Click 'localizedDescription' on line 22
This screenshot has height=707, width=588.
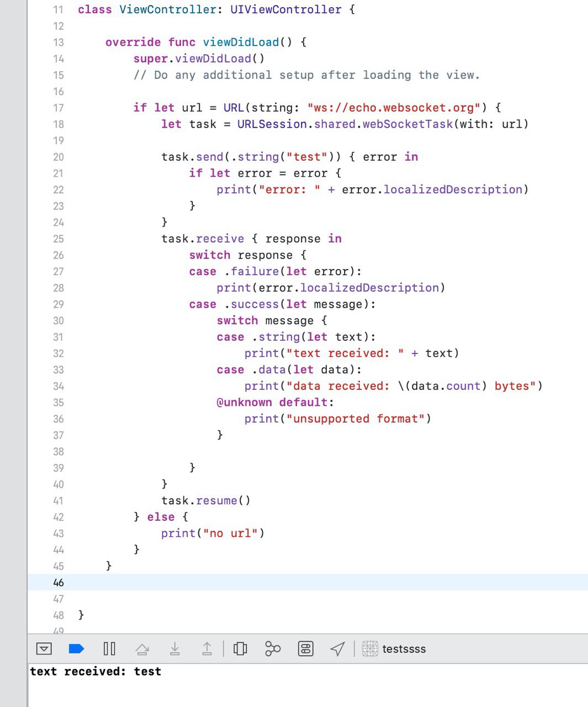453,189
